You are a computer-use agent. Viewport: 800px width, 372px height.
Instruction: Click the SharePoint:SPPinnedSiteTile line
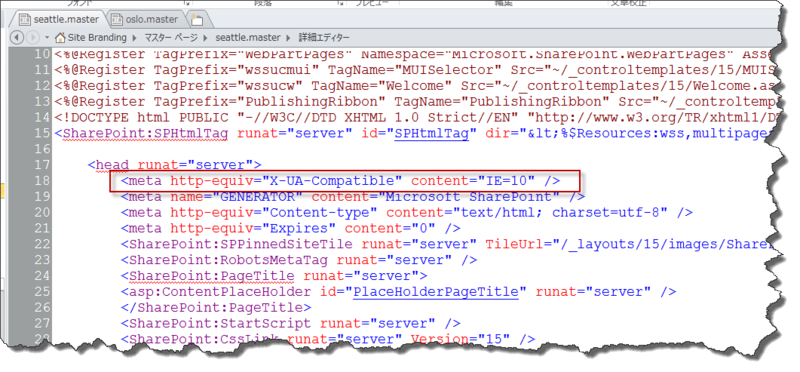point(446,244)
